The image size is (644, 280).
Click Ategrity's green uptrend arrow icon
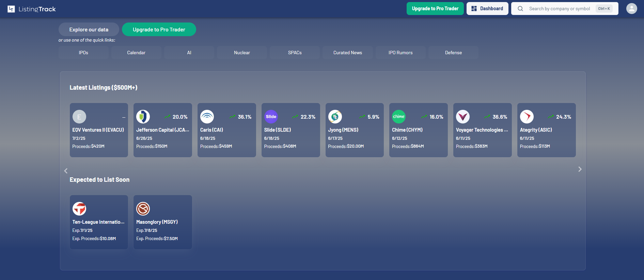[x=551, y=117]
